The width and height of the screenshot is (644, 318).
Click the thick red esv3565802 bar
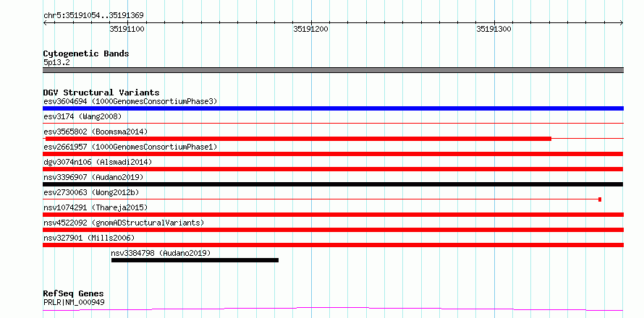[x=298, y=139]
